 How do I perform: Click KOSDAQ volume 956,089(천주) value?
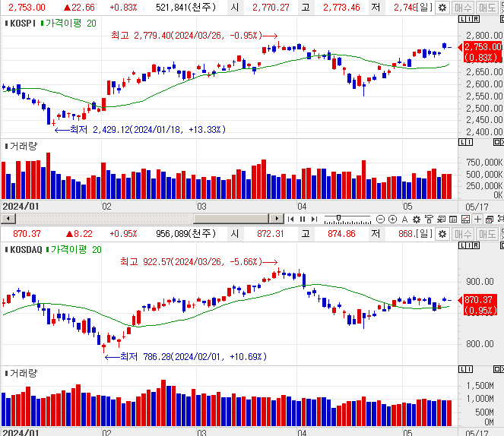click(185, 234)
